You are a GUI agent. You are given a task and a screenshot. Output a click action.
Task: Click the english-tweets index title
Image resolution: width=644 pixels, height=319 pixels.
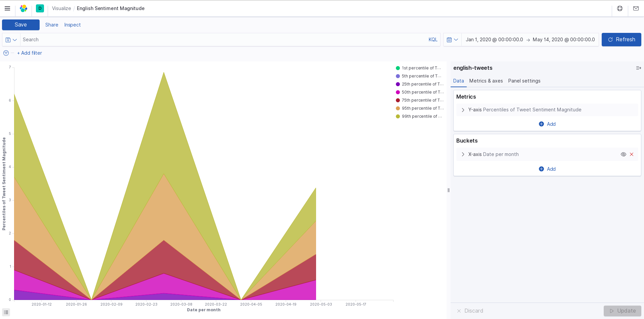coord(473,68)
